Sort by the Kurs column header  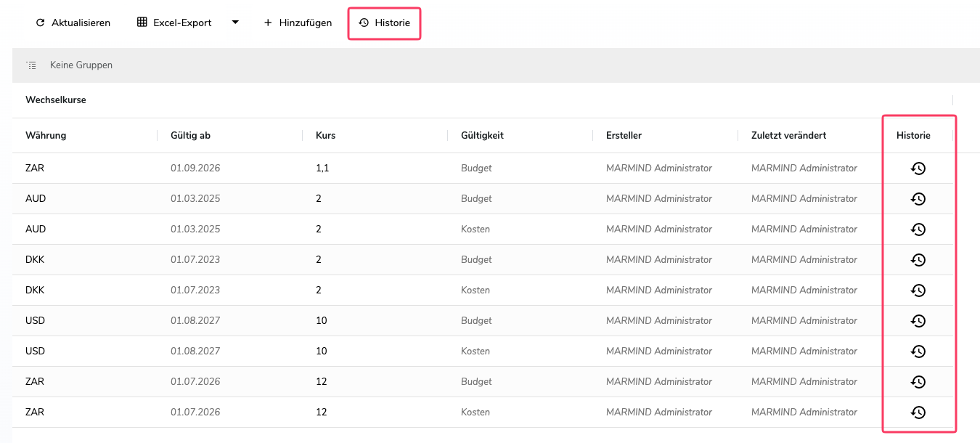coord(326,135)
